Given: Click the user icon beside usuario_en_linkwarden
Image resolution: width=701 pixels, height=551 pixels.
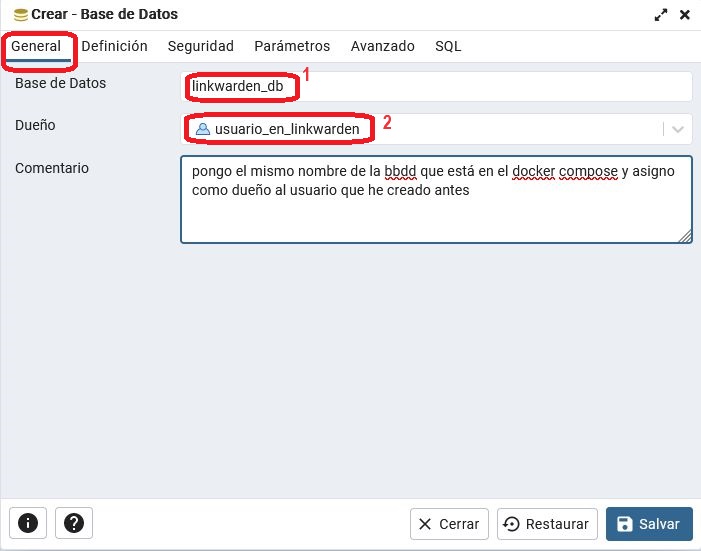Looking at the screenshot, I should coord(202,129).
